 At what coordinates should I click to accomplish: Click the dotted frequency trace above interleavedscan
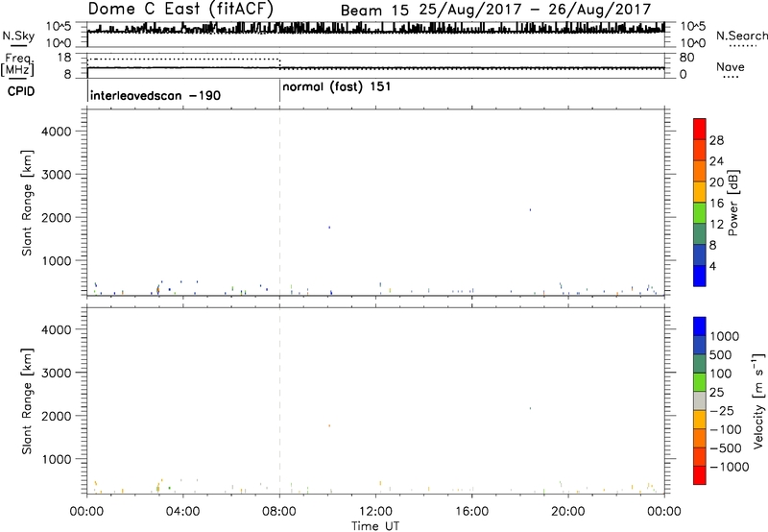[x=183, y=59]
